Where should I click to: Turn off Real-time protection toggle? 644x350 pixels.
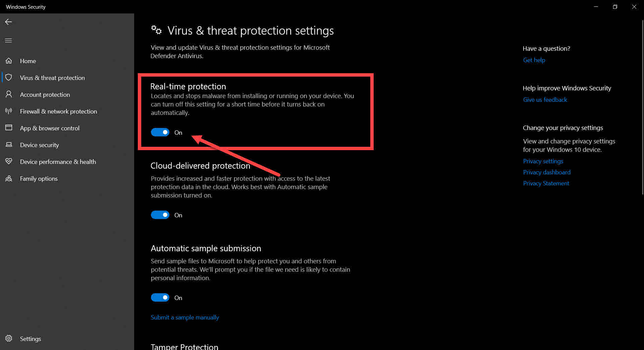pos(160,132)
